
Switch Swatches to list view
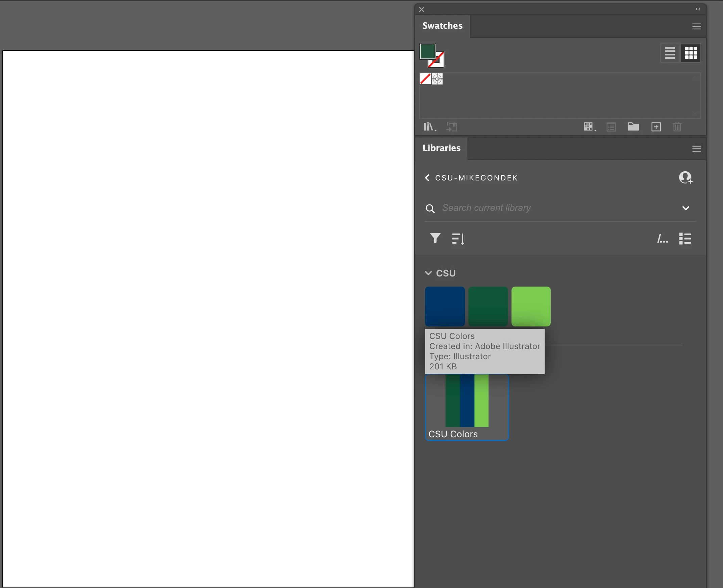[670, 53]
